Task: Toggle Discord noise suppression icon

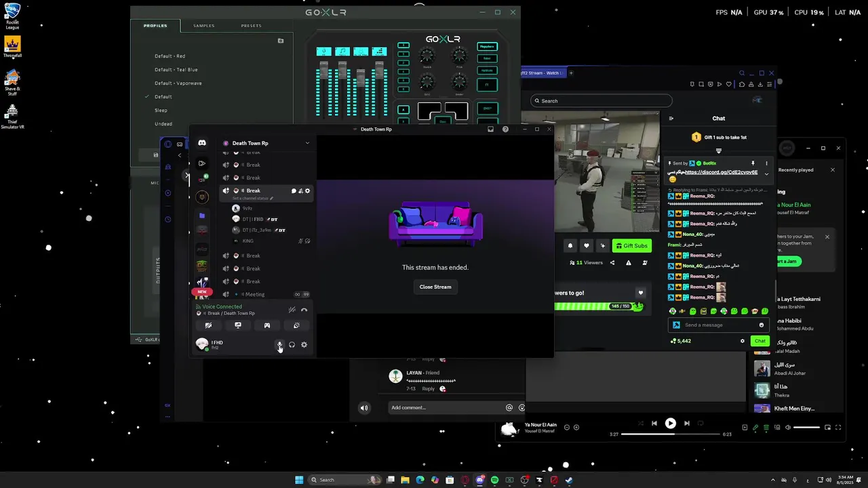Action: click(292, 310)
